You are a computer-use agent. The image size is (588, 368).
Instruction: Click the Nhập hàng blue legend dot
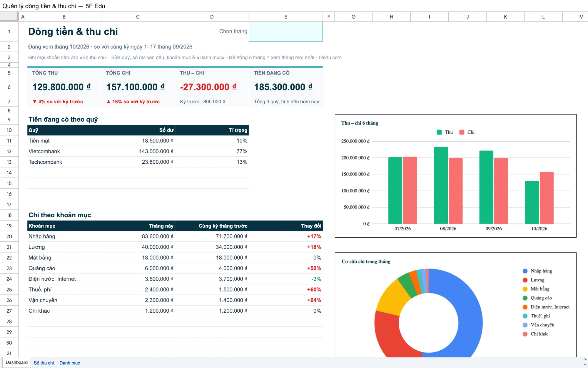(525, 271)
